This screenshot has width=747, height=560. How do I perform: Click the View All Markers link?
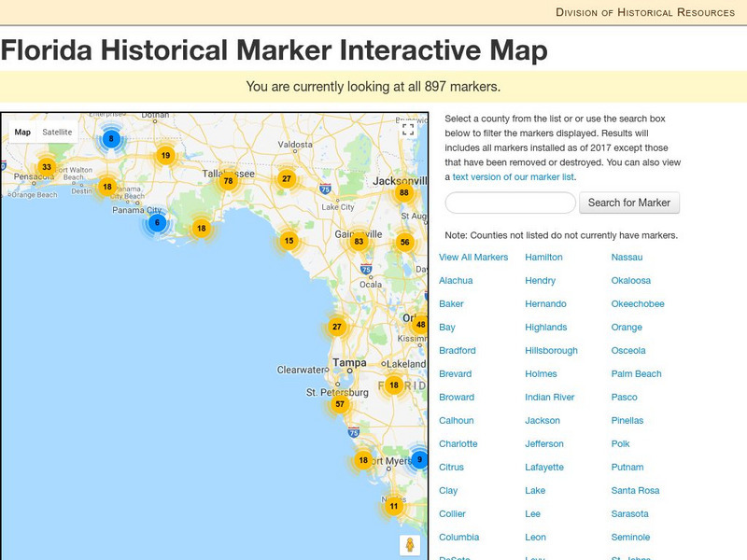(473, 258)
